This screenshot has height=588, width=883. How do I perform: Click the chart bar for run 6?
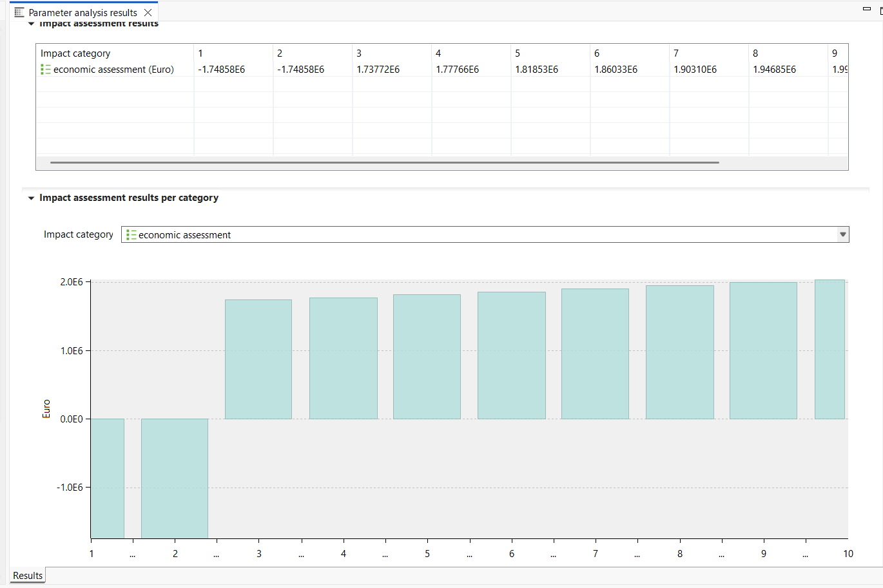(x=512, y=356)
